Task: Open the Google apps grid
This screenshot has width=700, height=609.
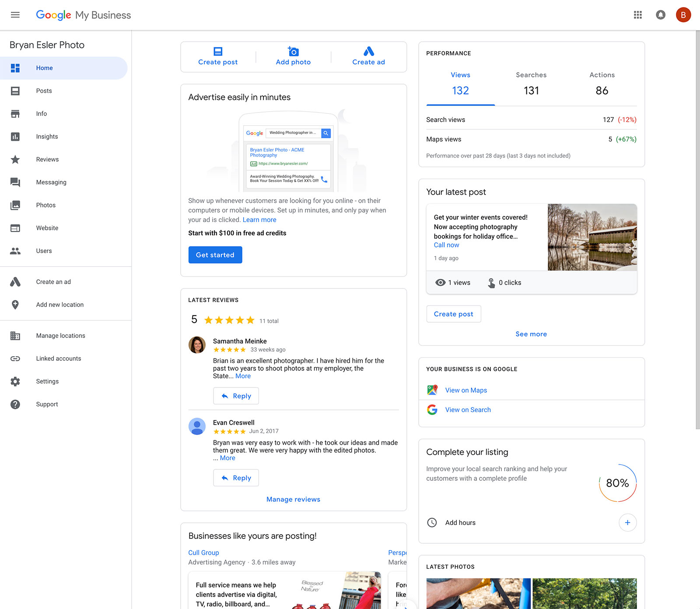Action: pos(638,15)
